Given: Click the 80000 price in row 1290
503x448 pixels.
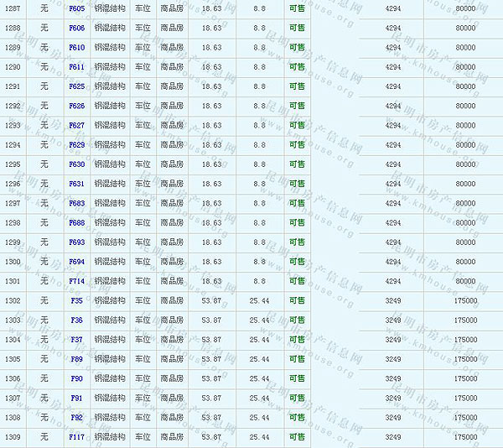Looking at the screenshot, I should pyautogui.click(x=465, y=67).
